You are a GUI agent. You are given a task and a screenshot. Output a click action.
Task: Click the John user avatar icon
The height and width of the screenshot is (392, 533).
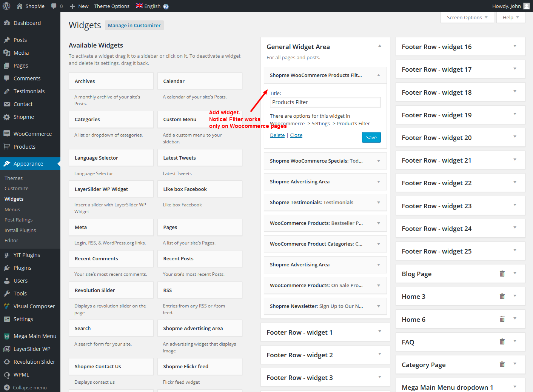pyautogui.click(x=527, y=6)
